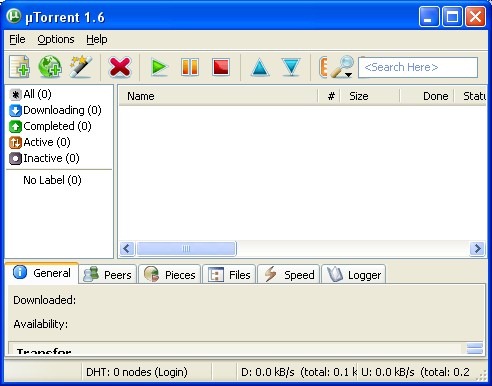Switch to the General tab
This screenshot has height=386, width=492.
pos(42,273)
